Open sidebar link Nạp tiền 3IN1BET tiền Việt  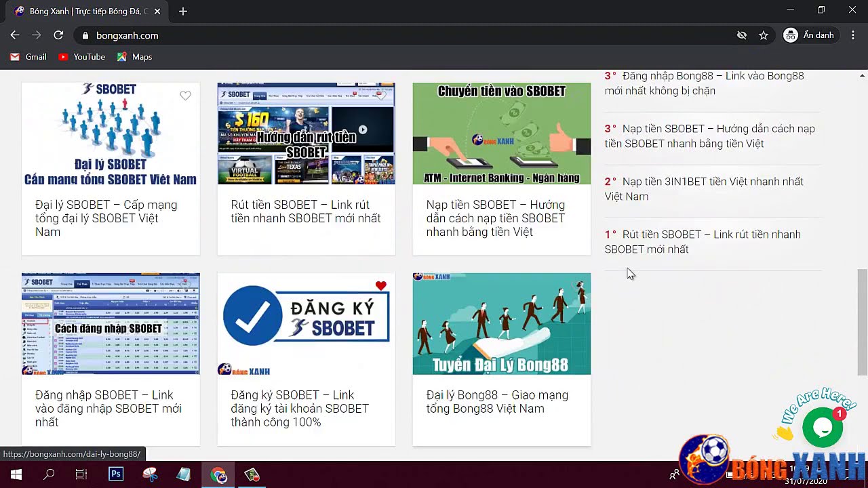704,189
